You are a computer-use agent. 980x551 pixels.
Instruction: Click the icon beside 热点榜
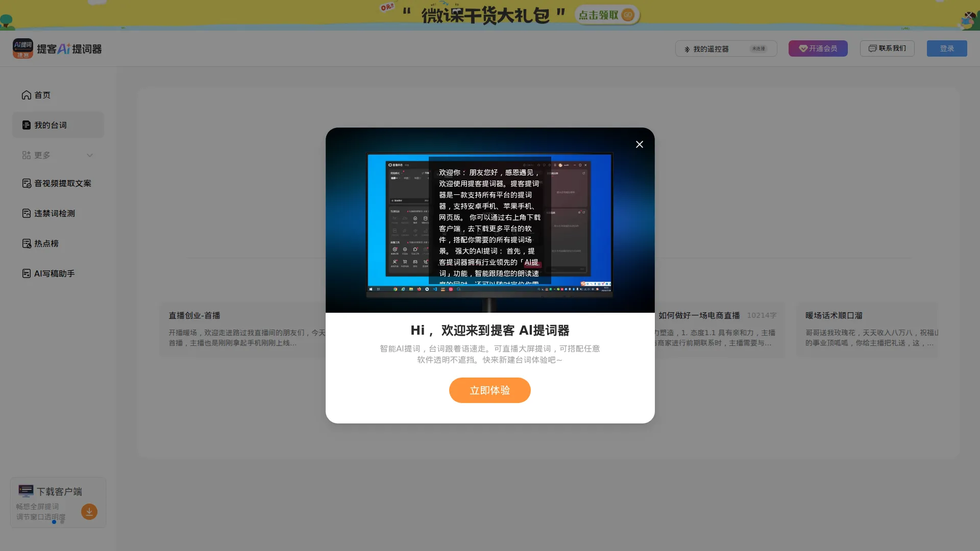(27, 243)
